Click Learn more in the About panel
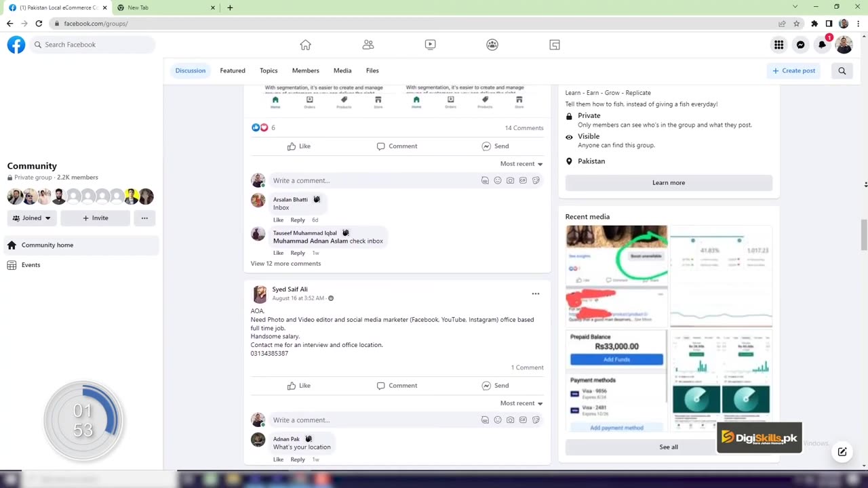 pos(669,182)
